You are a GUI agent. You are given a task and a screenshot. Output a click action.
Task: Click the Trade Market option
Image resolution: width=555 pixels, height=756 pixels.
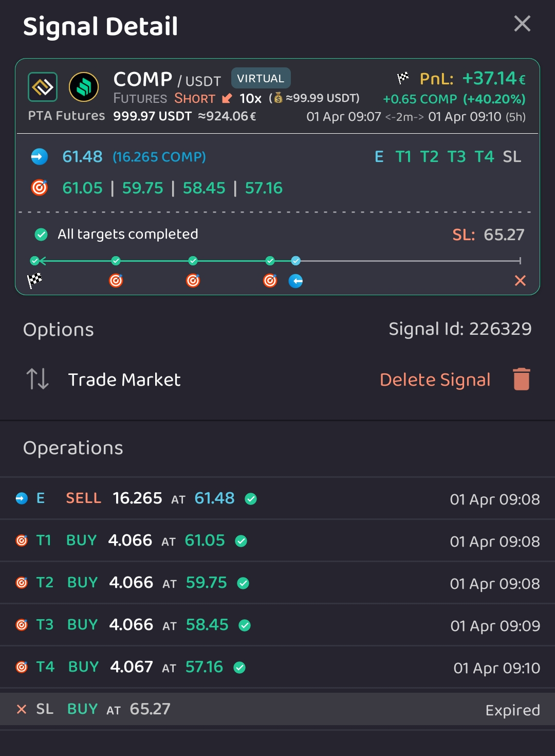(125, 379)
